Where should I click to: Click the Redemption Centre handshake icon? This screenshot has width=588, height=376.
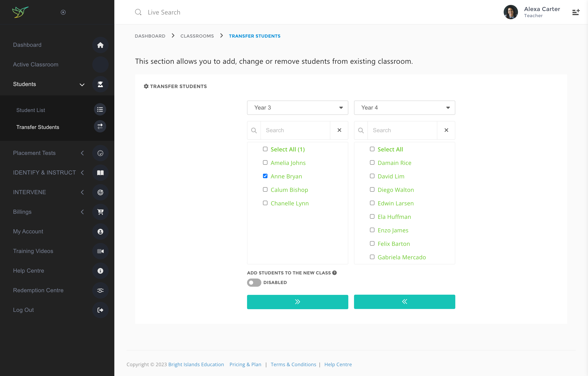point(100,290)
